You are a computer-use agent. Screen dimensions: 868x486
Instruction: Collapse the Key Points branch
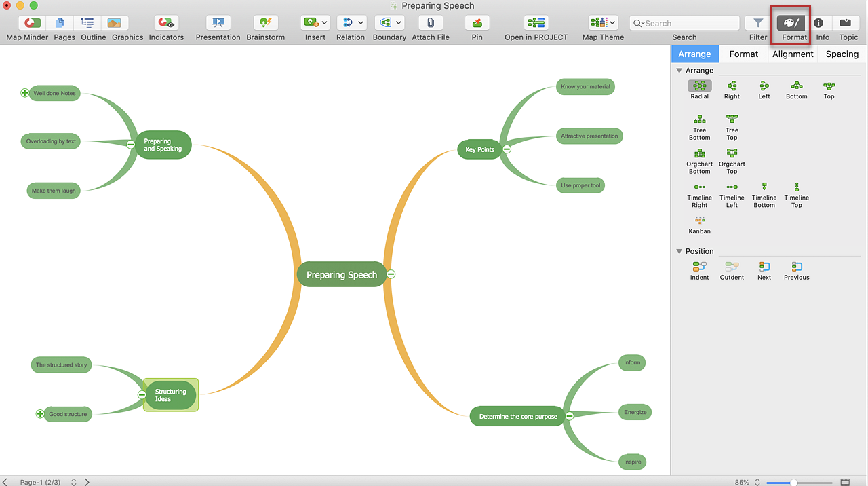click(x=507, y=149)
